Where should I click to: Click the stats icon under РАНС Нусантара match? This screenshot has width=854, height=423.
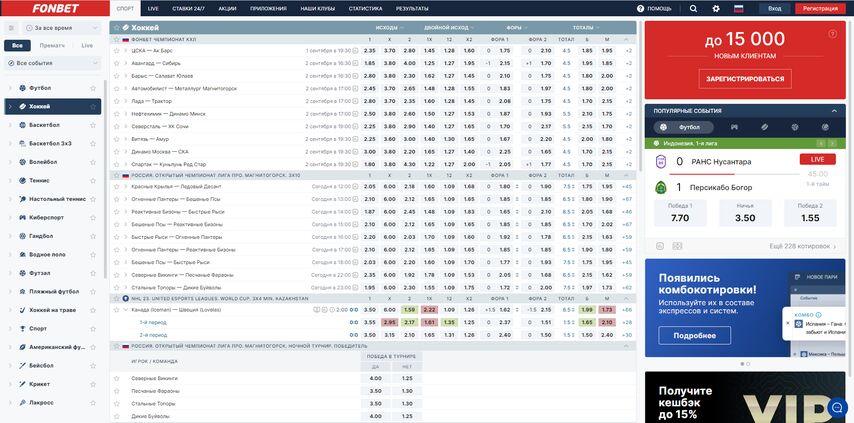click(x=660, y=246)
